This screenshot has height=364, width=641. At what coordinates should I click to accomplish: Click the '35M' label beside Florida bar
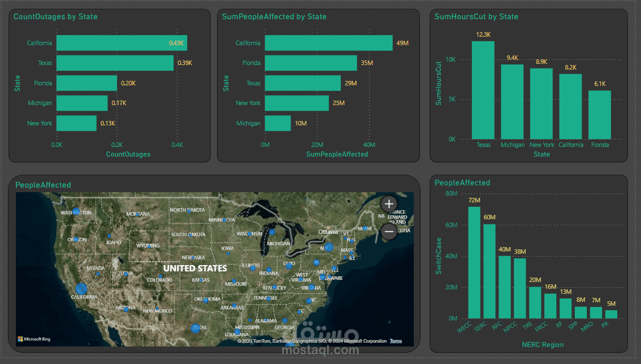(367, 63)
